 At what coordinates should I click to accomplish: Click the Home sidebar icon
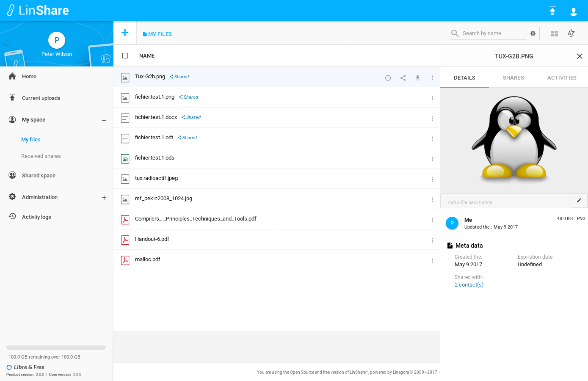pyautogui.click(x=12, y=76)
